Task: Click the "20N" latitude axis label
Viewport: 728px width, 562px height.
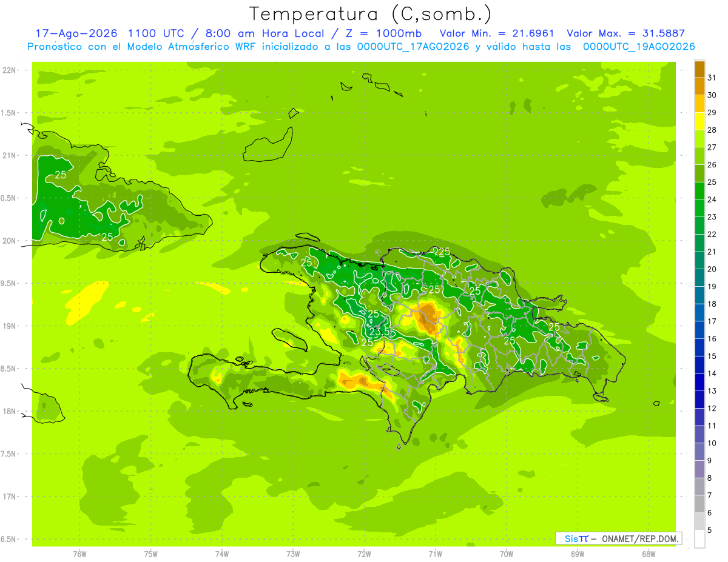Action: pyautogui.click(x=9, y=241)
